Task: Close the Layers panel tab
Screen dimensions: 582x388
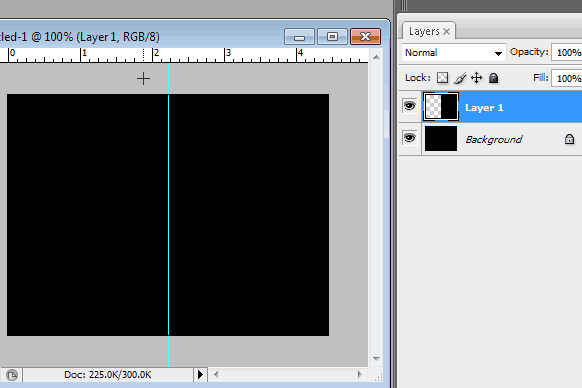Action: click(447, 32)
